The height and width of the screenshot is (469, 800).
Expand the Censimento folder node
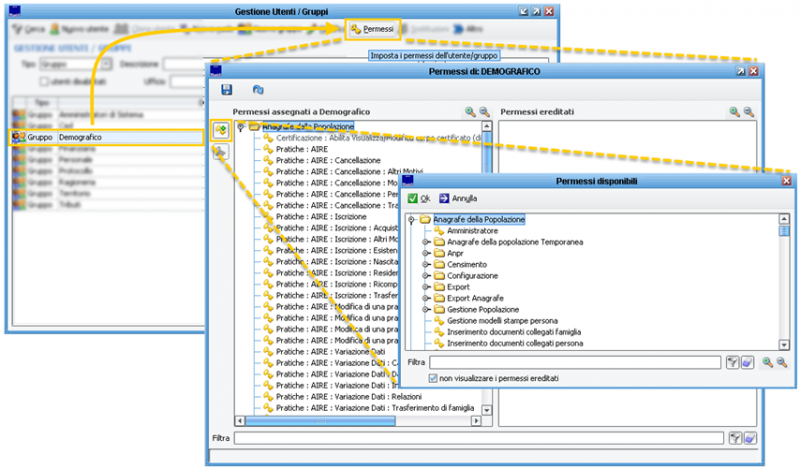coord(426,264)
